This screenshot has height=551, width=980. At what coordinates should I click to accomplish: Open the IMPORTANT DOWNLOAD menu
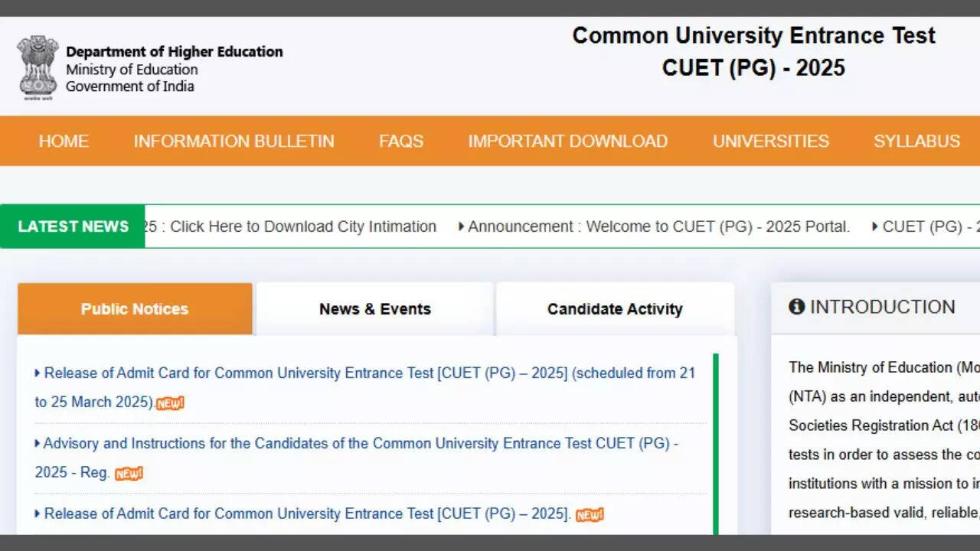tap(567, 141)
